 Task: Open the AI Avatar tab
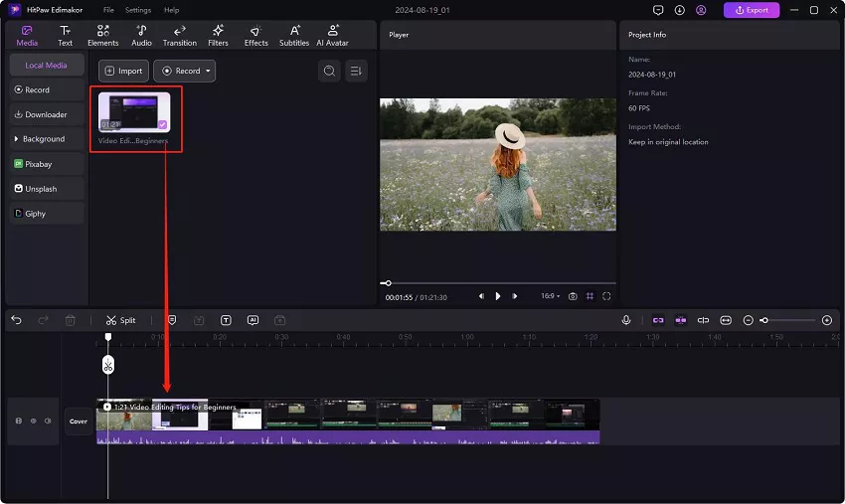coord(332,36)
